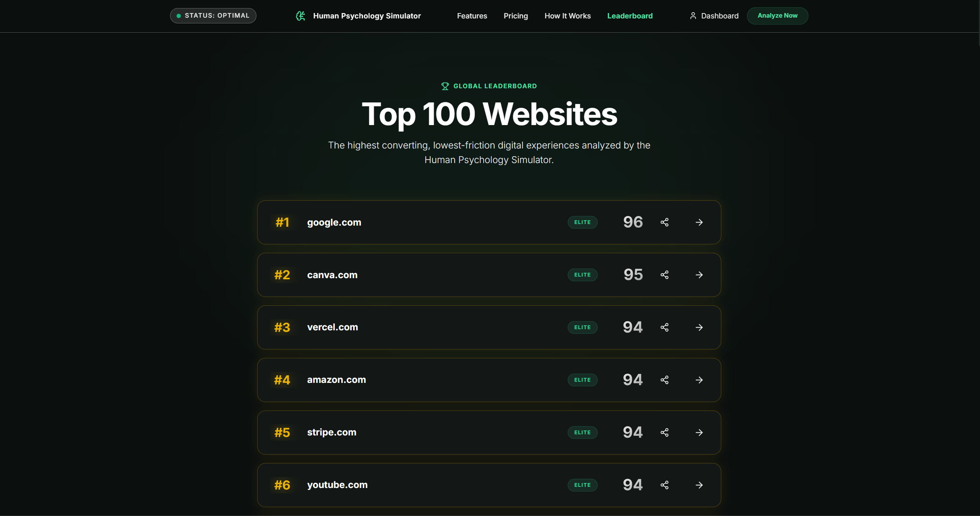Click the Analyze Now button
The height and width of the screenshot is (516, 980).
pos(777,16)
